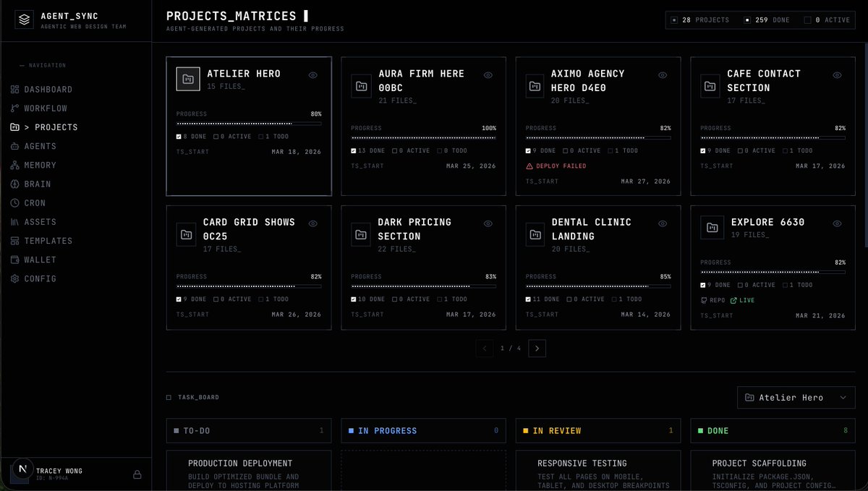Click the Dental Clinic Landing folder icon
The image size is (868, 491).
(535, 235)
